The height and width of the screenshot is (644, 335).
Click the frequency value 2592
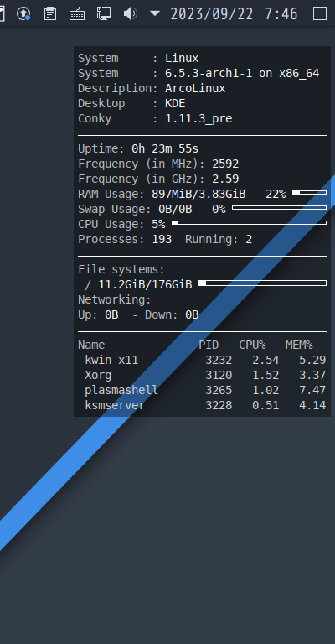pos(225,164)
